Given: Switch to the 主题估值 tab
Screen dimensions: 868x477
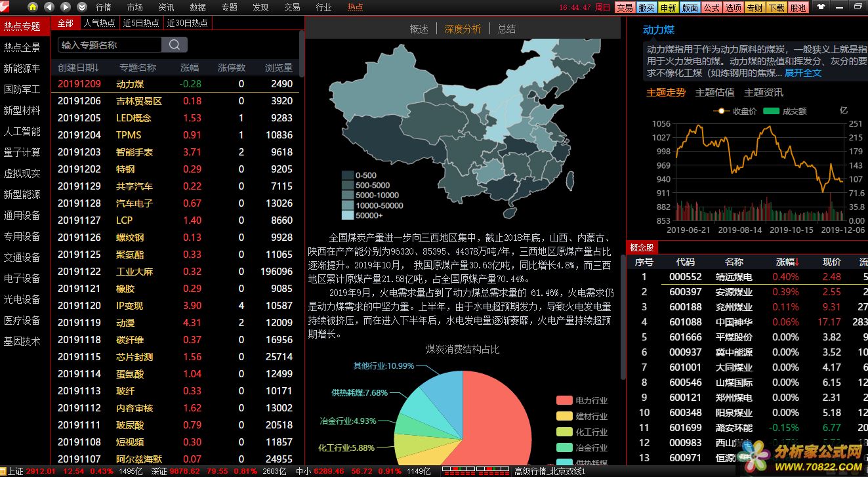Looking at the screenshot, I should pyautogui.click(x=714, y=93).
